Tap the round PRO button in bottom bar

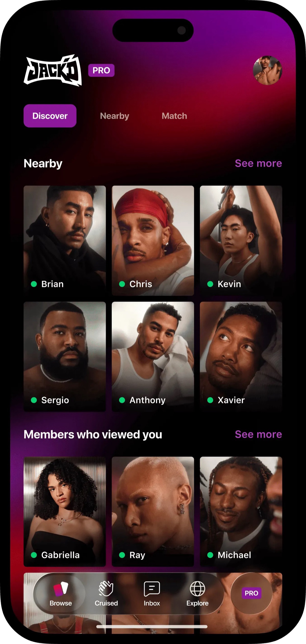(x=251, y=593)
